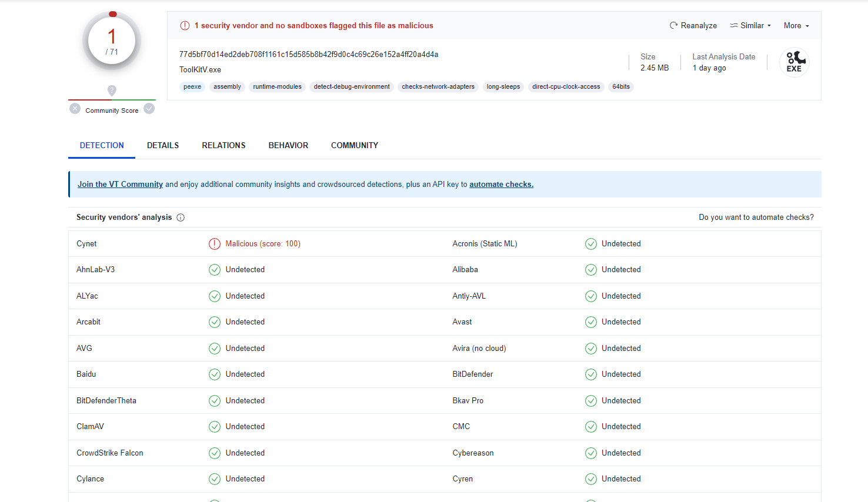868x502 pixels.
Task: Click the Acronis undetected green check icon
Action: pyautogui.click(x=590, y=244)
